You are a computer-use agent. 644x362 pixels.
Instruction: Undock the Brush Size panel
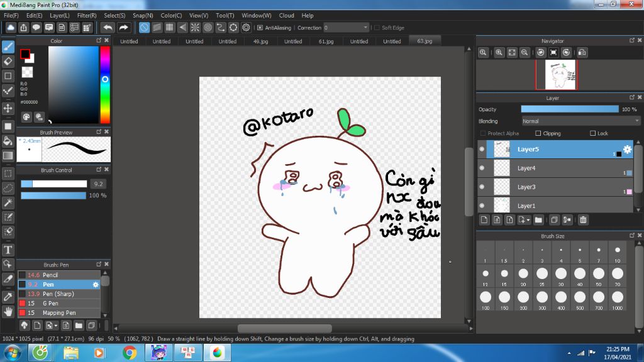(x=632, y=235)
